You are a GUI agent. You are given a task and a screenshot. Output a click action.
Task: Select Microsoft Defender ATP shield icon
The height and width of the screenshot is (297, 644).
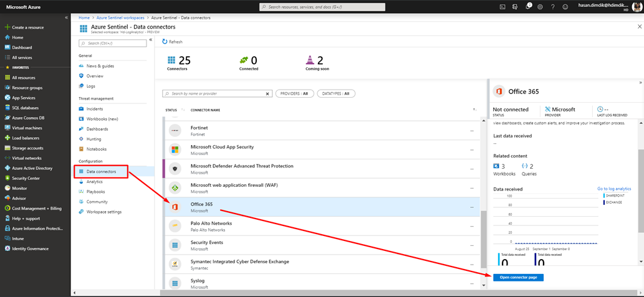[x=176, y=169]
